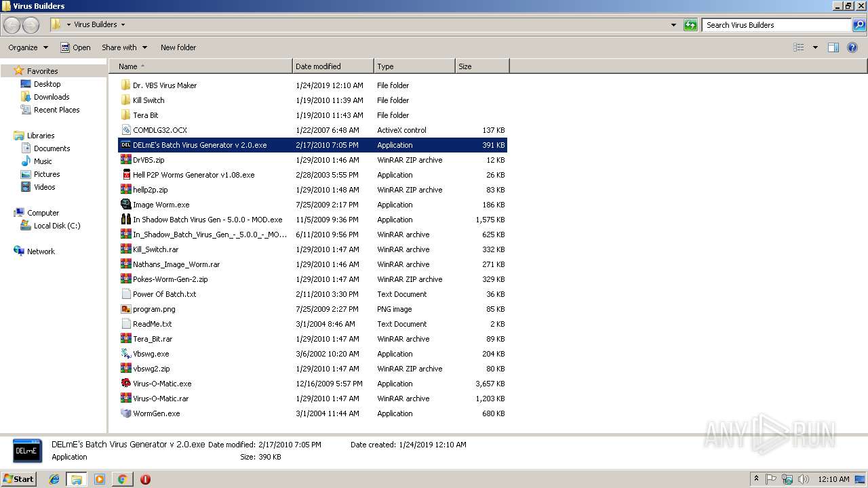
Task: Click the Image Worm.exe file icon
Action: pos(125,205)
